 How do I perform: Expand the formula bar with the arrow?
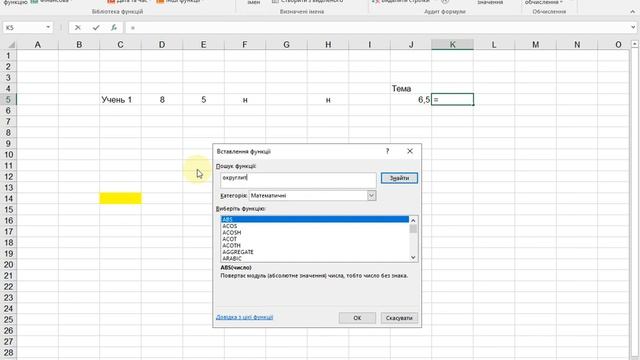click(633, 28)
